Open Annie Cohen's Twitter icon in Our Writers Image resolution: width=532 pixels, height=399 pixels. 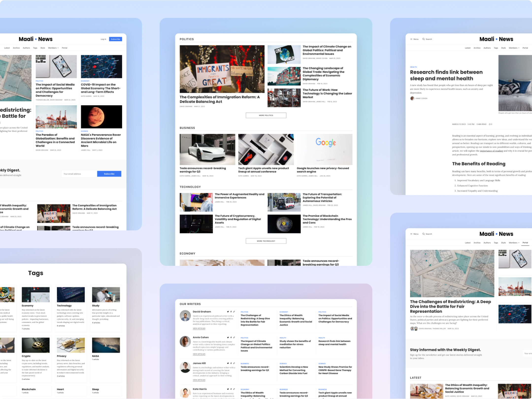coord(228,337)
